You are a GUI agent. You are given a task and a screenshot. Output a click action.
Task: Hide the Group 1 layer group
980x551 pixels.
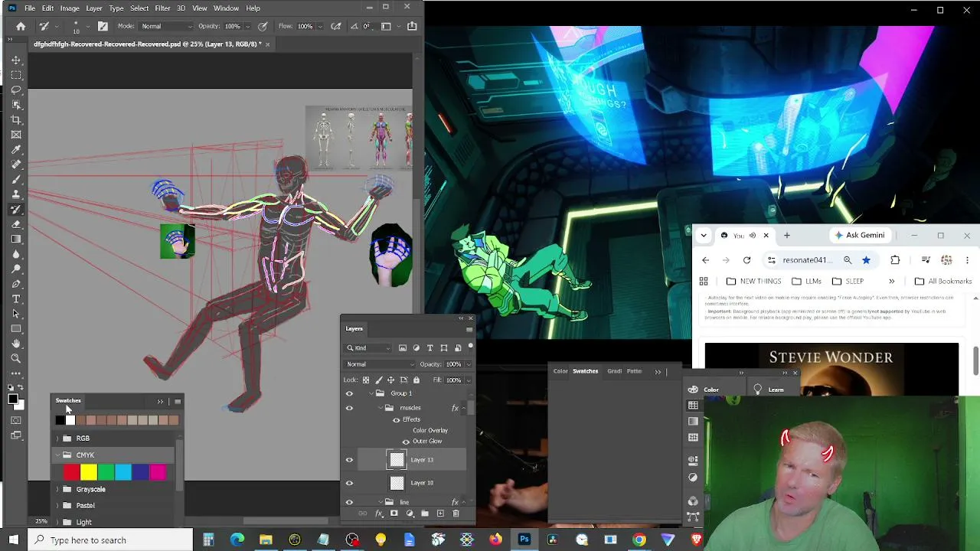[x=349, y=393]
